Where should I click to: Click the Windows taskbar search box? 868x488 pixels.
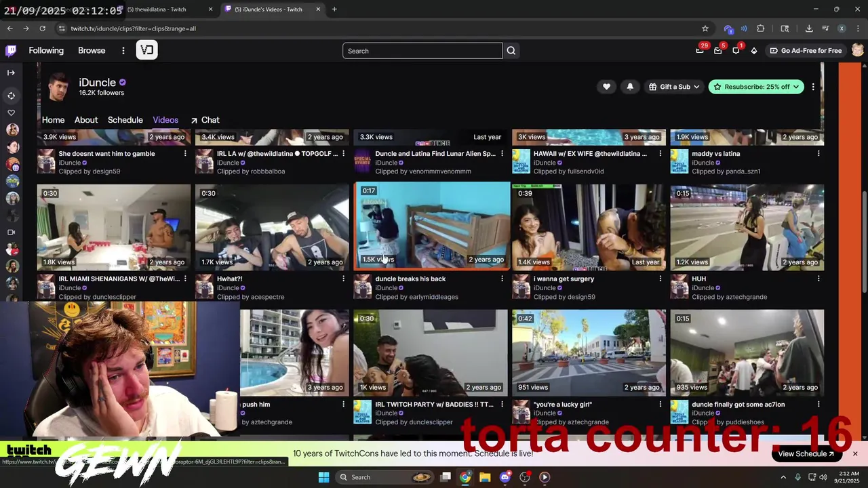coord(384,477)
